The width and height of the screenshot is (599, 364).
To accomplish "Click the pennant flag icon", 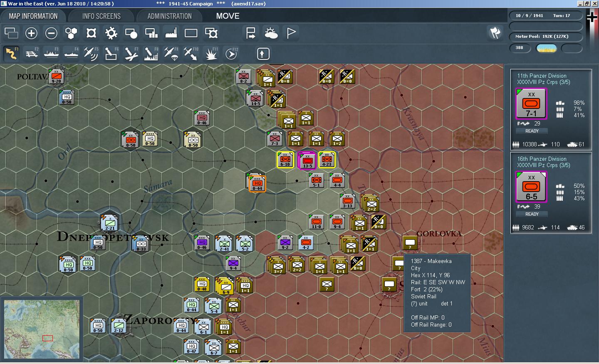I will click(x=291, y=33).
